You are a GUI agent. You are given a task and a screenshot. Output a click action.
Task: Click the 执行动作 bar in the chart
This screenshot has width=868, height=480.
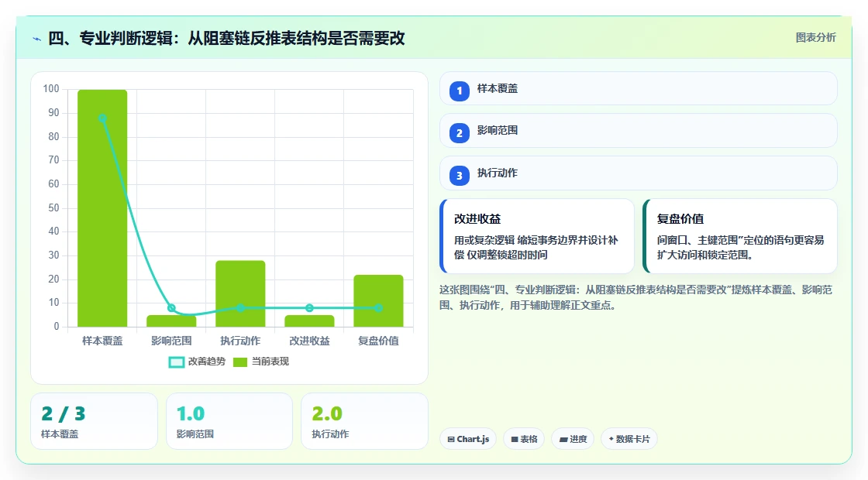pyautogui.click(x=240, y=293)
